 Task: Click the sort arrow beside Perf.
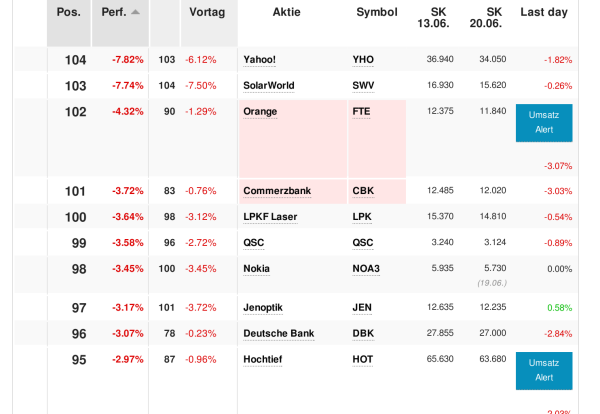(135, 12)
